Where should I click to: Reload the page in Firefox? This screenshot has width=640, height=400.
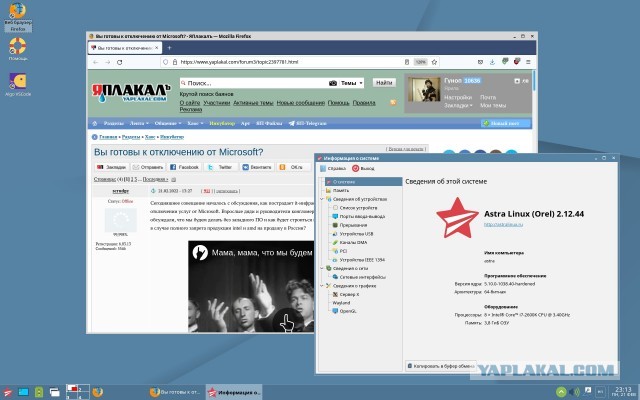pyautogui.click(x=120, y=62)
